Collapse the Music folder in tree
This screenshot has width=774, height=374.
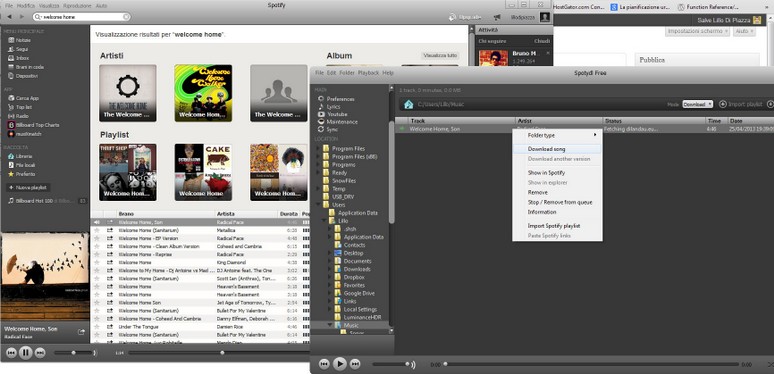[330, 325]
